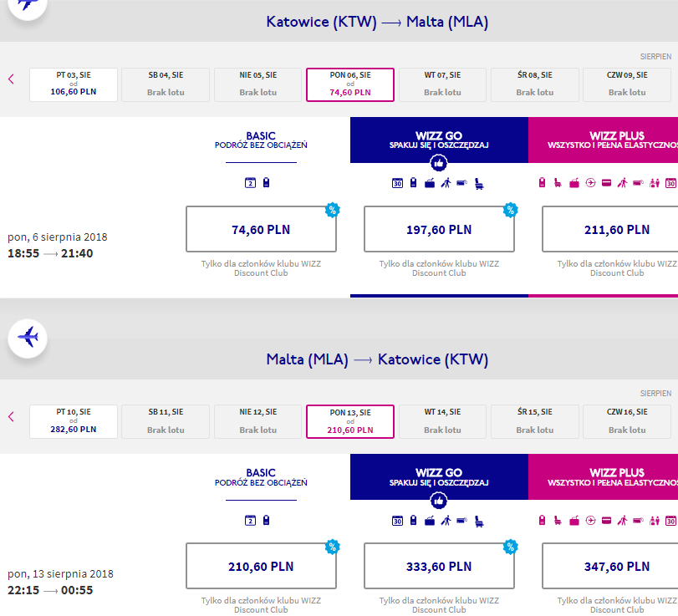Click the BASIC header for return flight
The height and width of the screenshot is (616, 678).
coord(261,477)
